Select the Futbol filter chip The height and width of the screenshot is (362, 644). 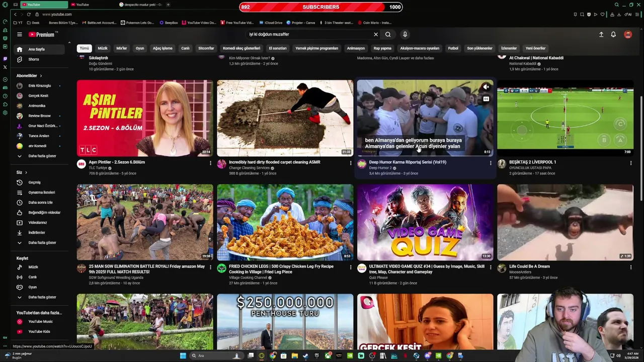(x=453, y=48)
